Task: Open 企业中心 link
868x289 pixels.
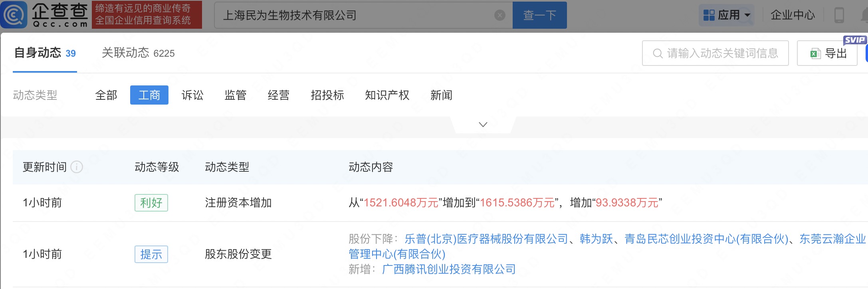Action: [793, 15]
